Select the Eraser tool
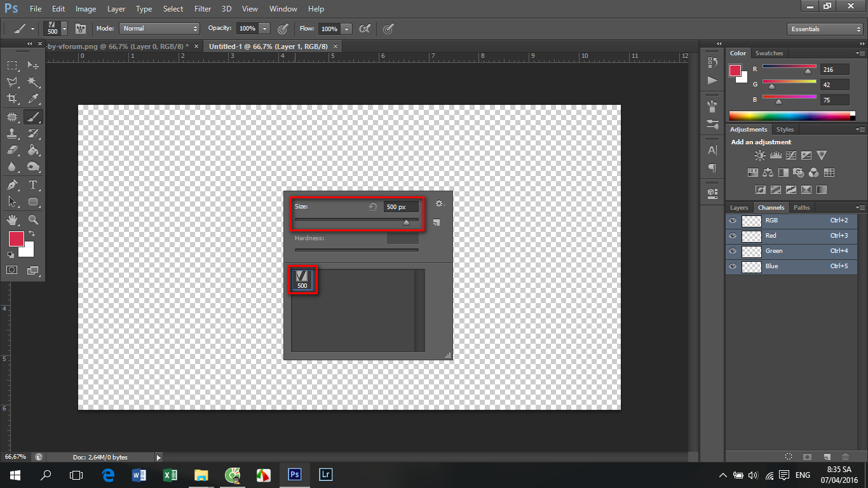868x488 pixels. click(x=12, y=151)
